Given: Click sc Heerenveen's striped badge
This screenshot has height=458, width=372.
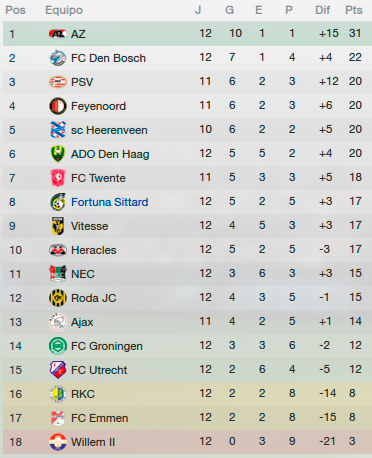Looking at the screenshot, I should (58, 130).
